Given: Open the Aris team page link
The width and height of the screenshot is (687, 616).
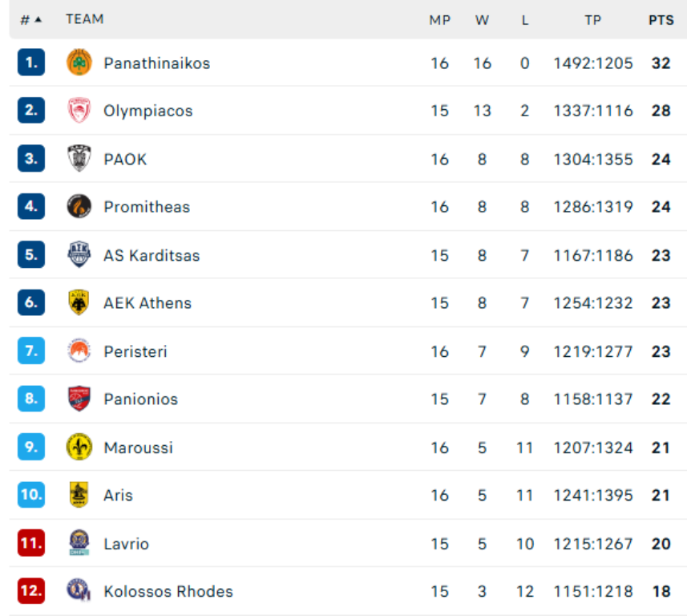Looking at the screenshot, I should tap(118, 496).
